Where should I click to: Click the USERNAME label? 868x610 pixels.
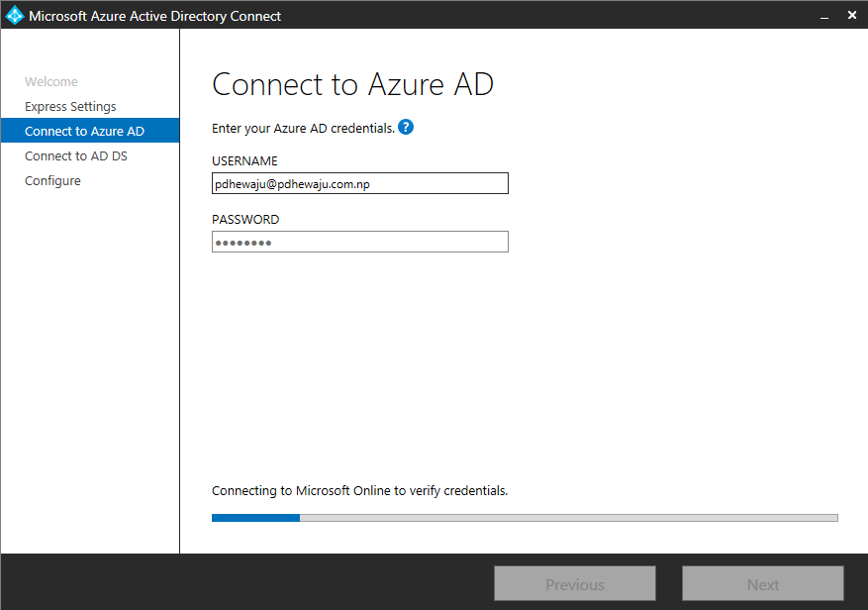click(244, 160)
